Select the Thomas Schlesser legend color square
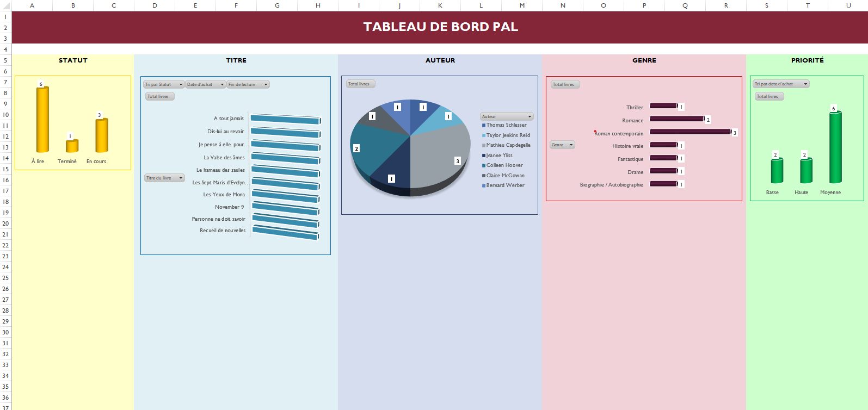The image size is (868, 410). point(483,126)
